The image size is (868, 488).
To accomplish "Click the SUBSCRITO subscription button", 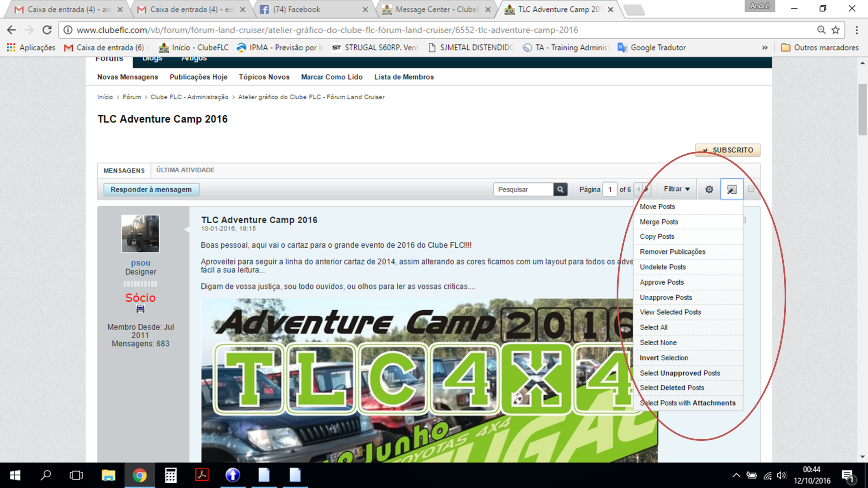I will click(728, 150).
